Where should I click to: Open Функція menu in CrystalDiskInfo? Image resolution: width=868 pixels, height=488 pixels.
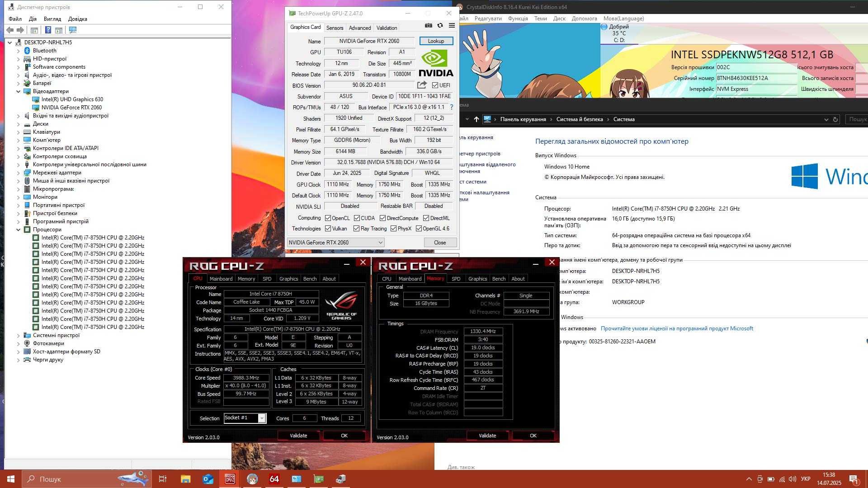pyautogui.click(x=518, y=19)
